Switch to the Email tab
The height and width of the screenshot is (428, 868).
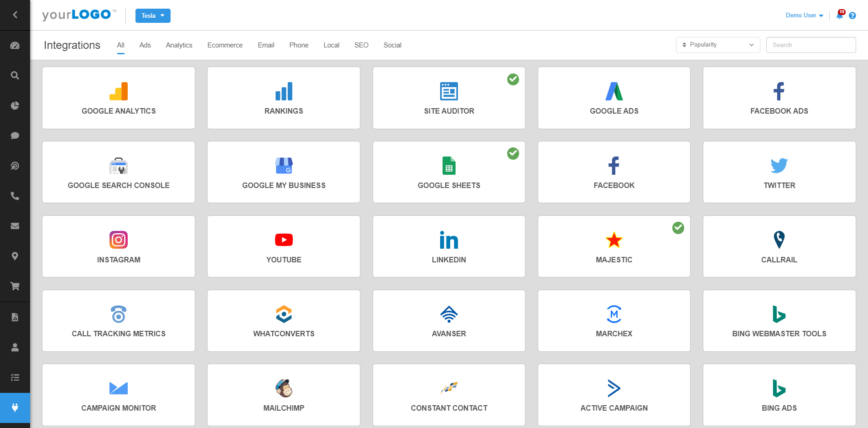click(266, 45)
